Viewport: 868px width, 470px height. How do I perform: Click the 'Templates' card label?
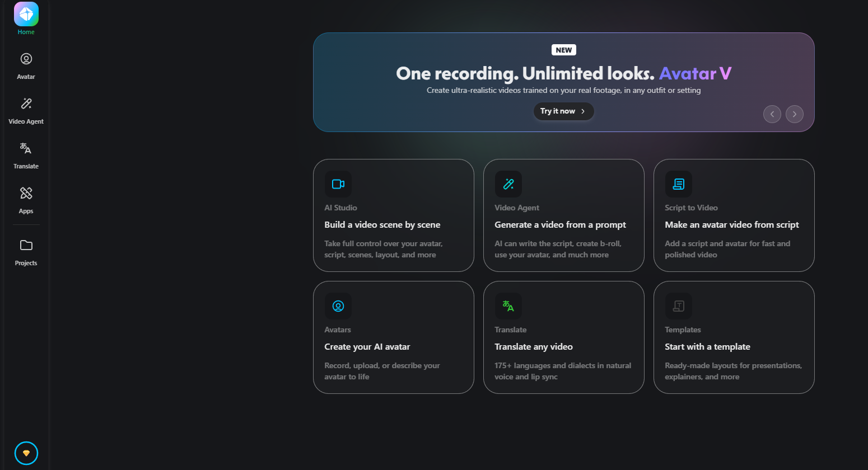point(683,330)
